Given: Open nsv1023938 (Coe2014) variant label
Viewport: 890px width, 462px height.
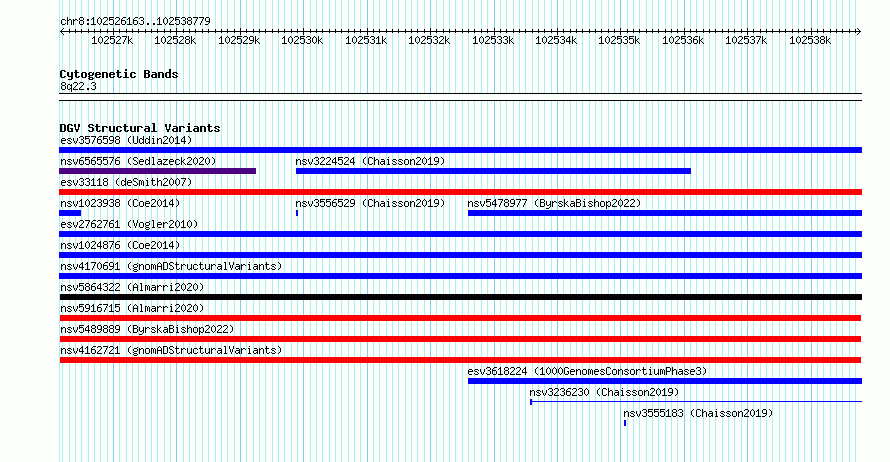Looking at the screenshot, I should coord(120,203).
